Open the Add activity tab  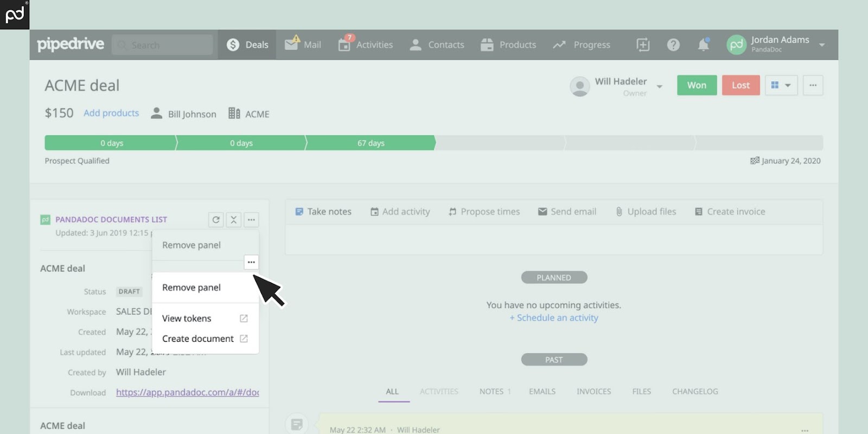tap(400, 212)
